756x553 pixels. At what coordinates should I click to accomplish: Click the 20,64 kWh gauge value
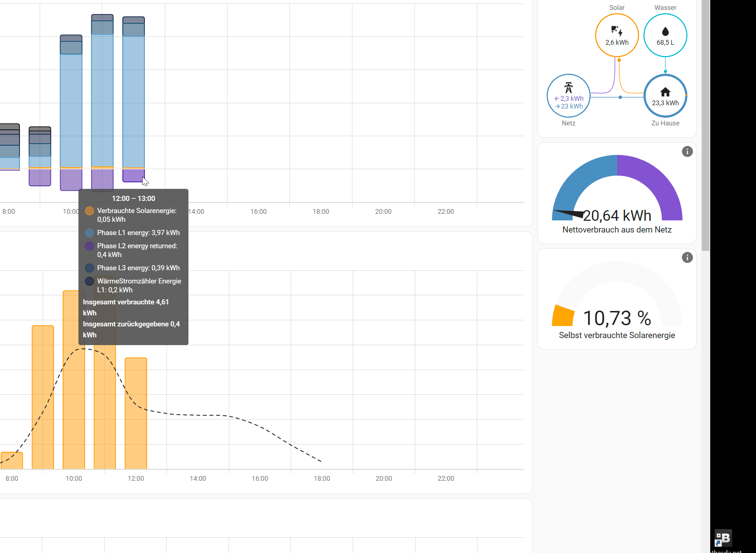click(617, 216)
